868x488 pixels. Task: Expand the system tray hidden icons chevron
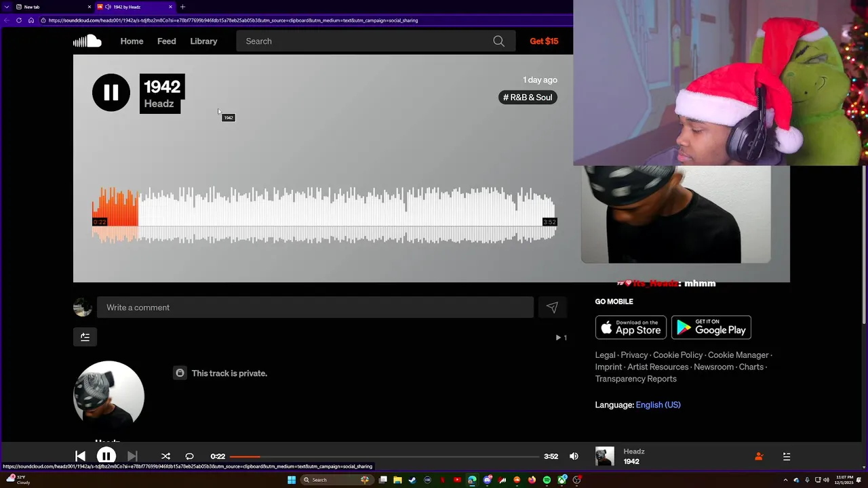pyautogui.click(x=786, y=480)
